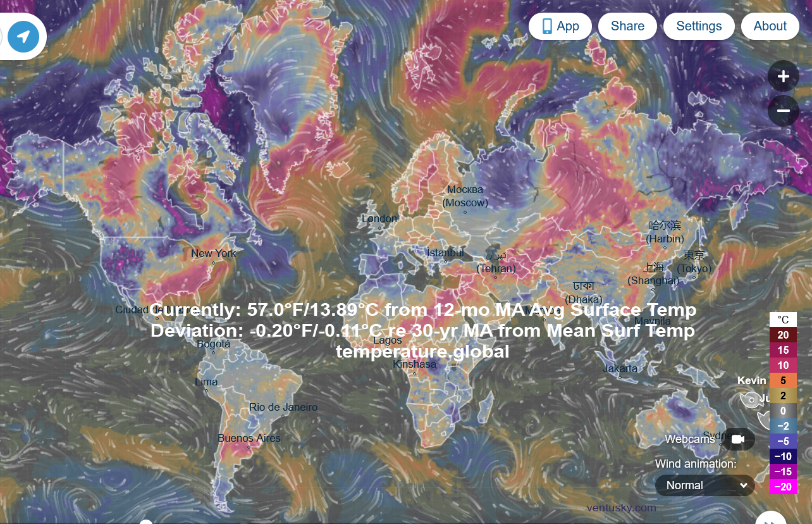Click the Rio de Janeiro map label
The height and width of the screenshot is (524, 812).
283,408
